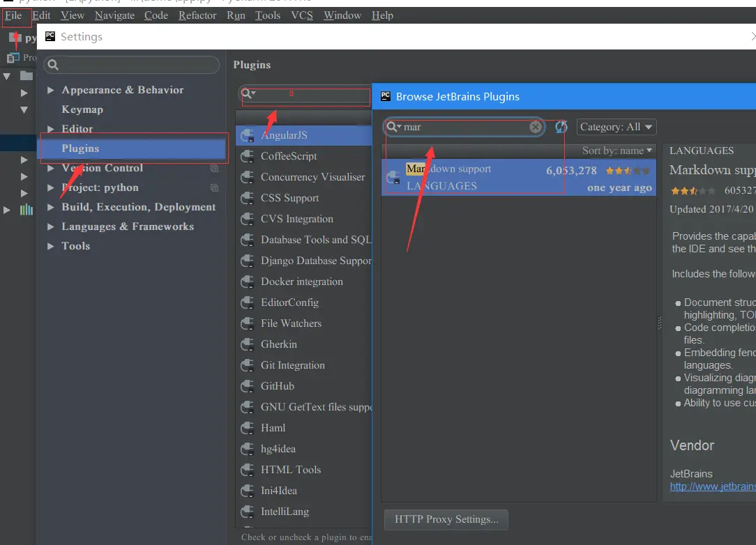The width and height of the screenshot is (756, 545).
Task: Click the panel splitter grip handle
Action: click(660, 323)
